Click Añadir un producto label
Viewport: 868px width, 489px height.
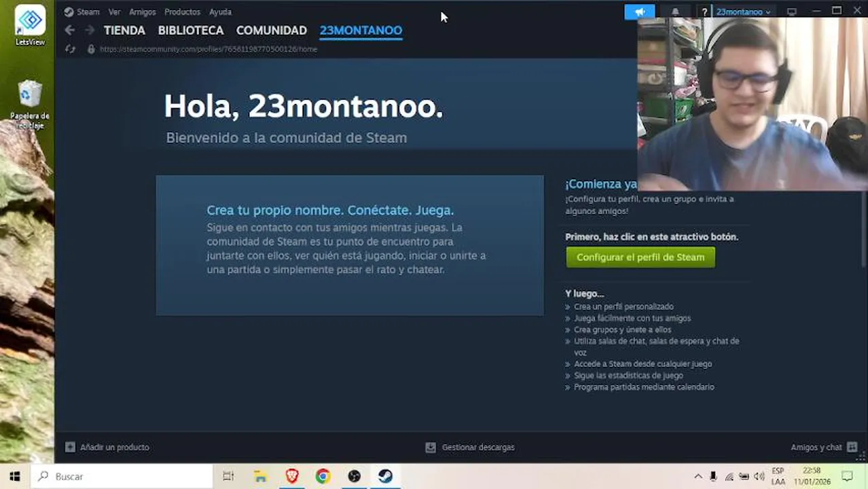click(115, 448)
